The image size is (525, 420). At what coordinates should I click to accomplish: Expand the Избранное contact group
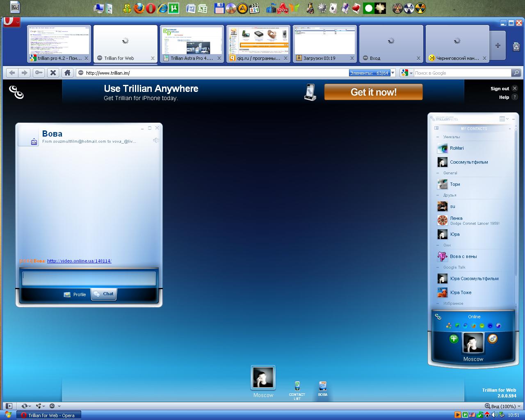pyautogui.click(x=438, y=304)
